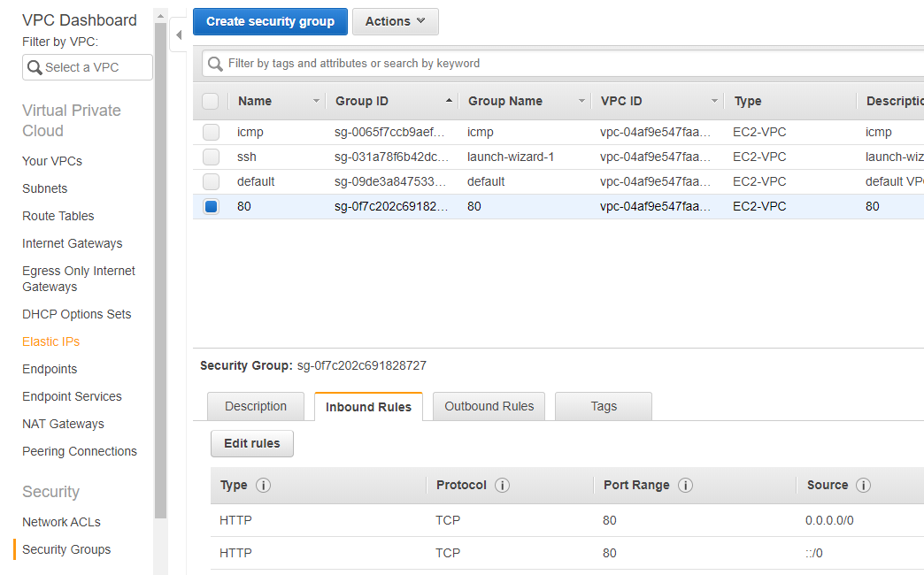Click the Type info icon in rules header

(x=264, y=485)
